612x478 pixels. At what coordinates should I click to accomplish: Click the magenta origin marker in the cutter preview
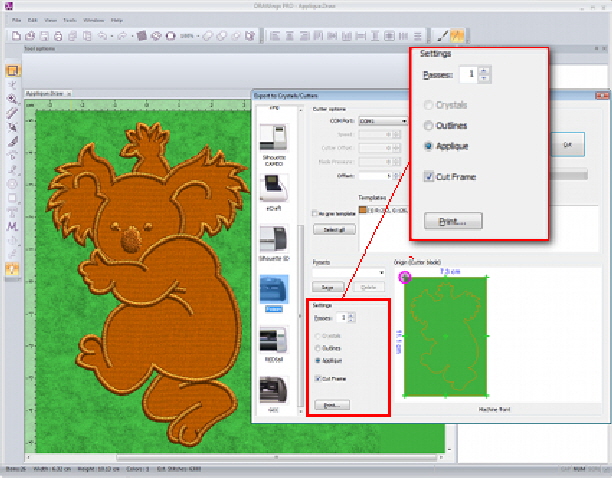405,277
